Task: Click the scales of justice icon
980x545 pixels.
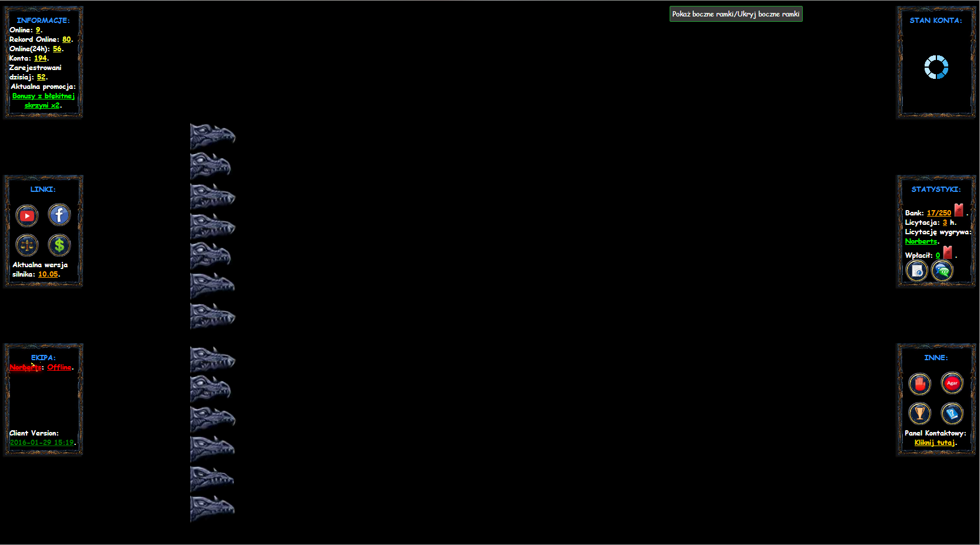Action: [x=27, y=245]
